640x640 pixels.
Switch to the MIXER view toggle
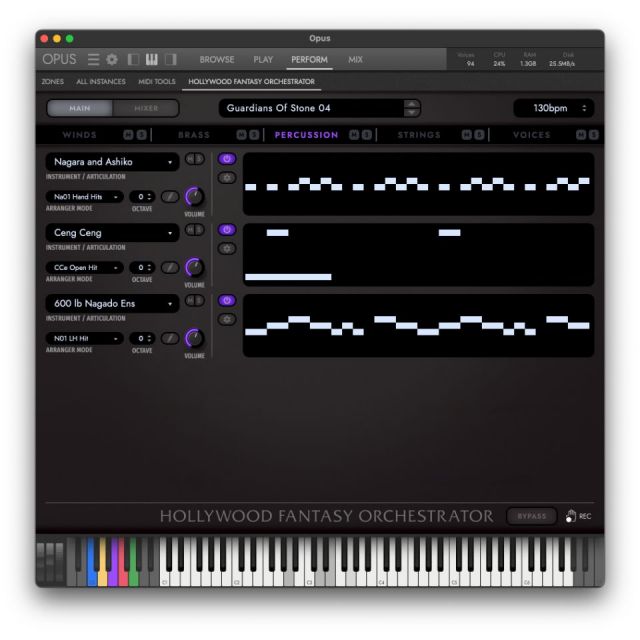[146, 108]
